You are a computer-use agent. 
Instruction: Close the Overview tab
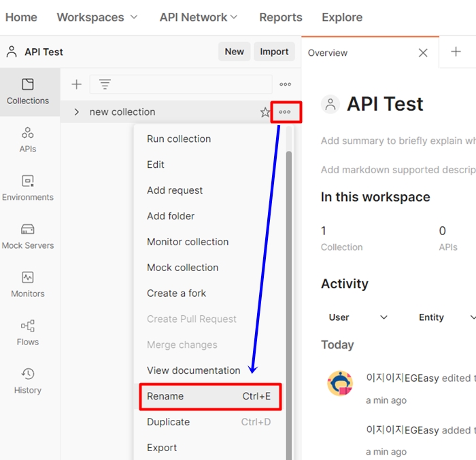(x=423, y=53)
